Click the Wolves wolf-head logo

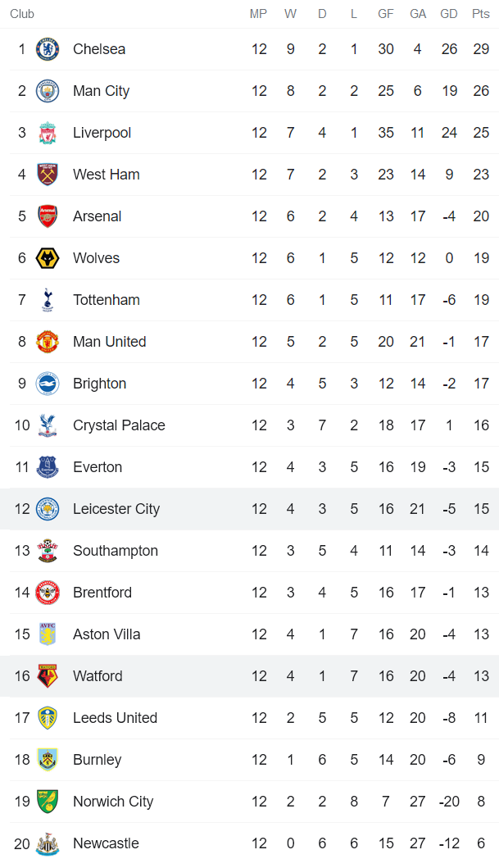(x=48, y=258)
